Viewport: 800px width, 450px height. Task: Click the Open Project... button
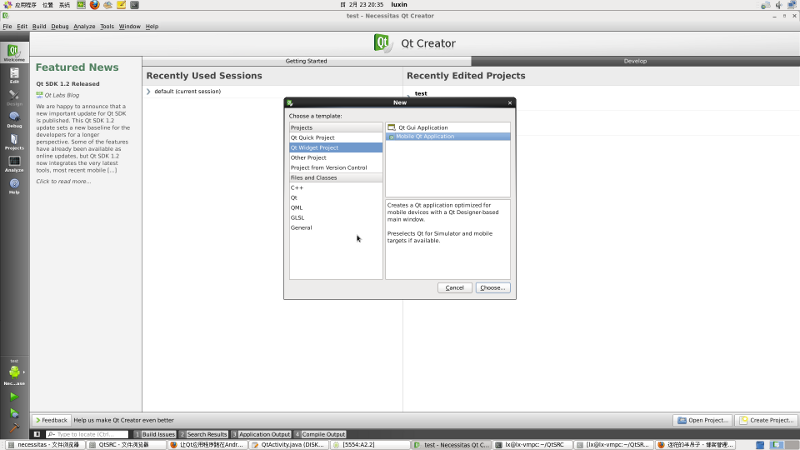(x=703, y=420)
